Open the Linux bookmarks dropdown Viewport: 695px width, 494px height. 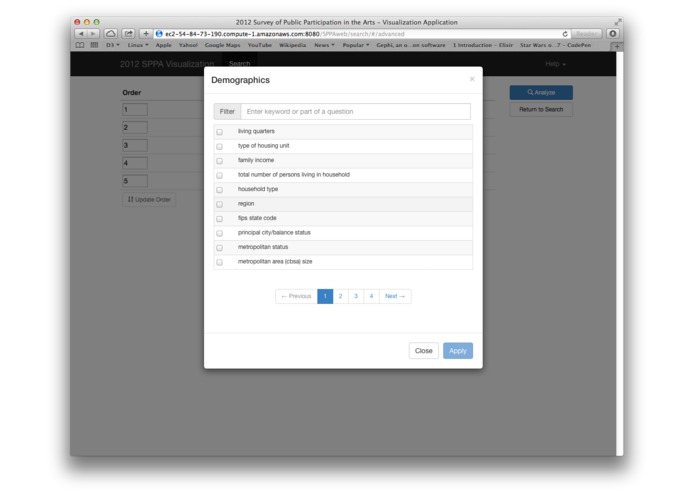(x=138, y=45)
